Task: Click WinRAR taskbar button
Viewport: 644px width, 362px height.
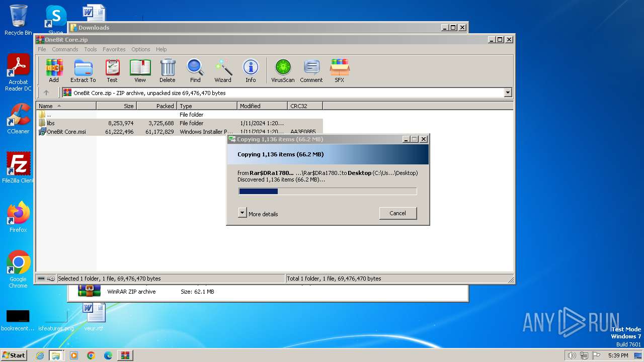Action: [125, 355]
